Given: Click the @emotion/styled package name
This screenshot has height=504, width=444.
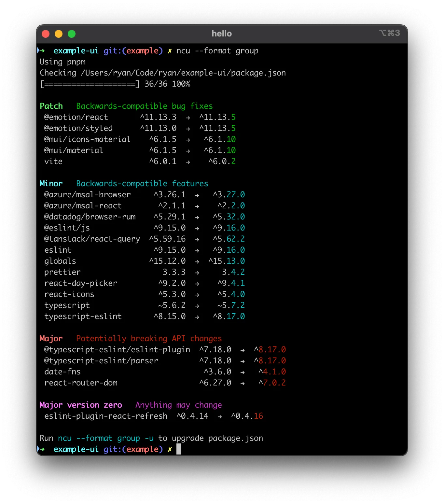Looking at the screenshot, I should point(78,128).
